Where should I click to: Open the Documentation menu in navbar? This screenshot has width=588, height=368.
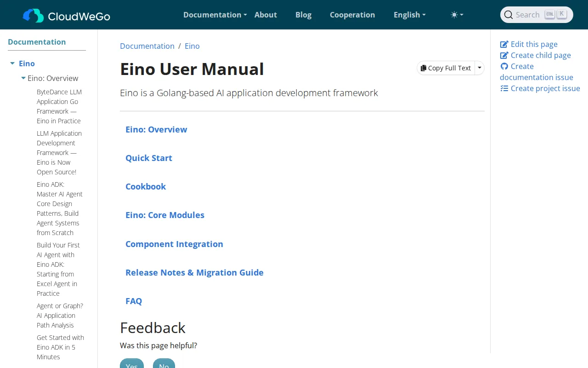pos(215,15)
